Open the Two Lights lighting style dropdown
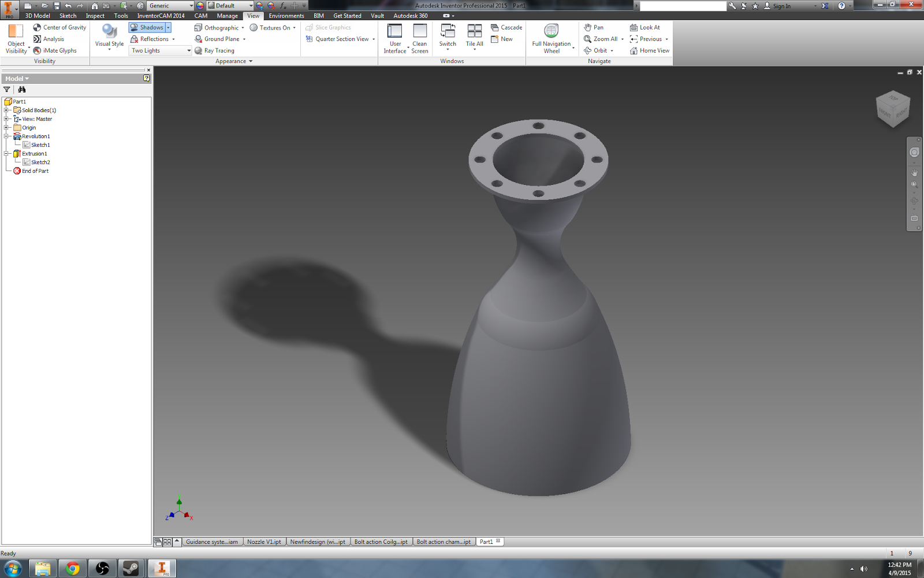 coord(160,50)
